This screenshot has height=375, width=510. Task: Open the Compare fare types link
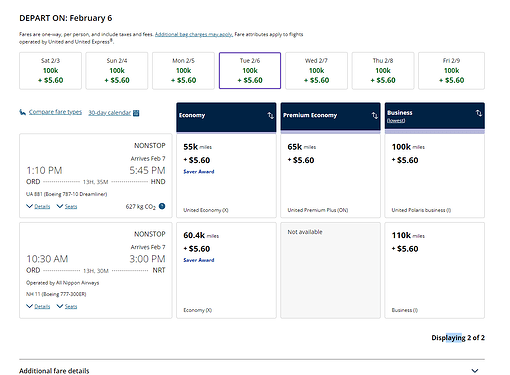tap(55, 112)
